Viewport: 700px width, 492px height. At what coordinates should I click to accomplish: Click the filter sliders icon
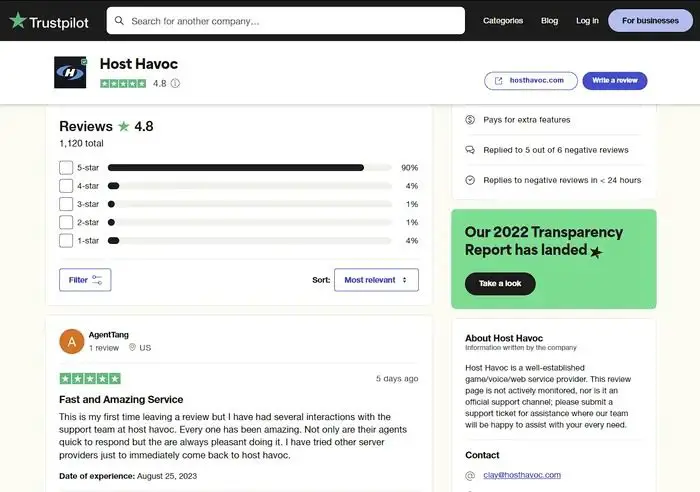pyautogui.click(x=97, y=280)
